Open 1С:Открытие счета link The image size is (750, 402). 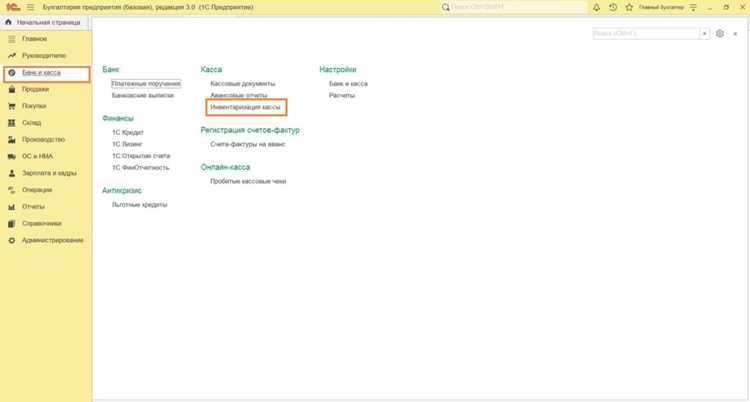[141, 156]
